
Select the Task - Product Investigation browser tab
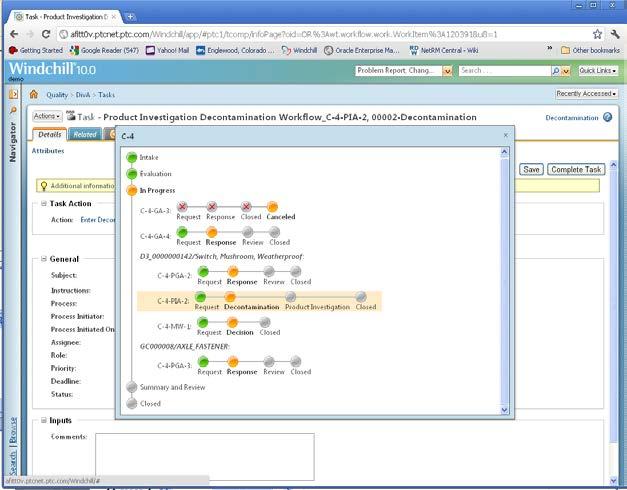[66, 17]
